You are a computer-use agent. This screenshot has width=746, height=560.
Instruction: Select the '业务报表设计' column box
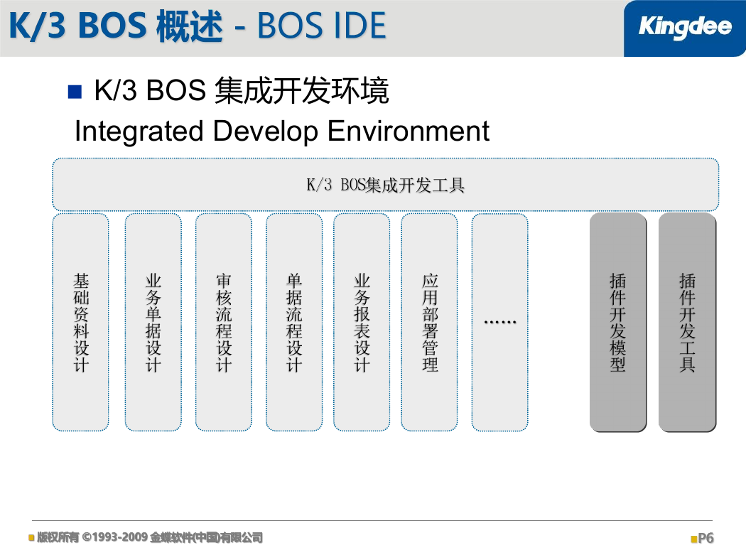click(362, 322)
